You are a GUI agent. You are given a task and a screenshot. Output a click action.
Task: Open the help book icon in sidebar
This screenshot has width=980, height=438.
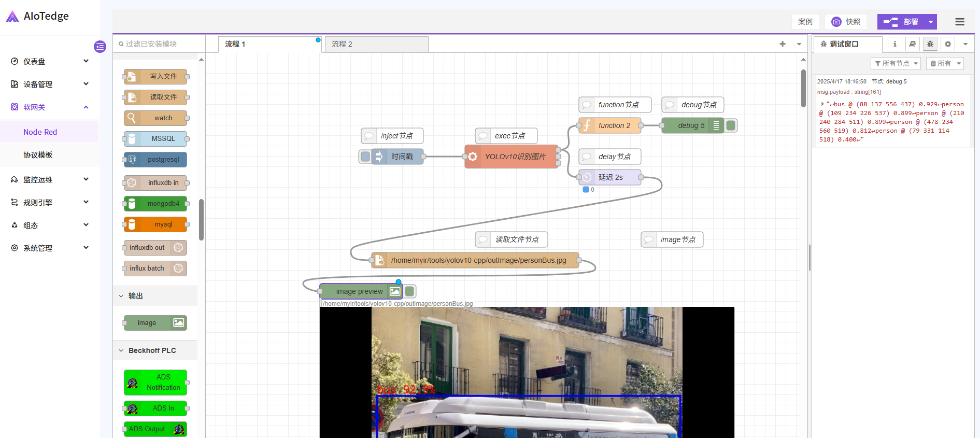913,44
